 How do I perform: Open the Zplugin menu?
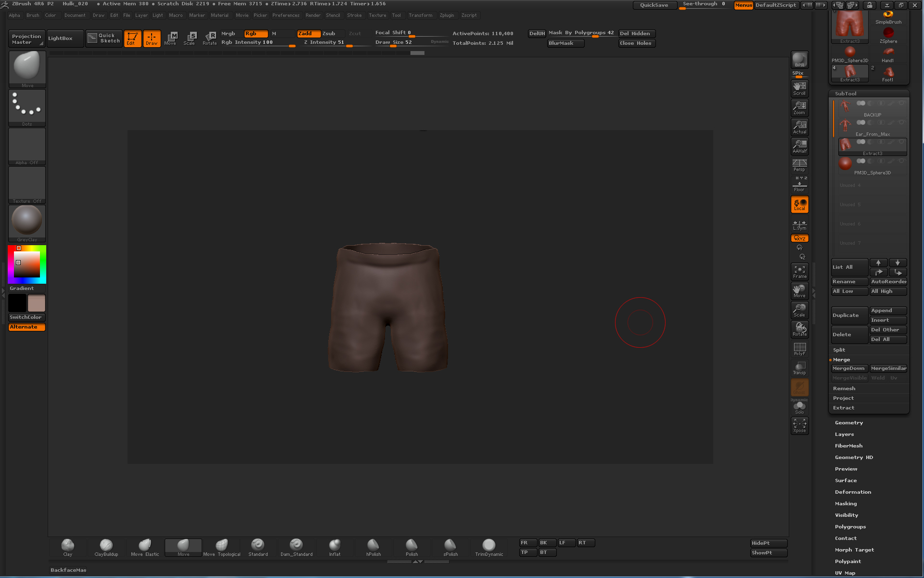[447, 15]
